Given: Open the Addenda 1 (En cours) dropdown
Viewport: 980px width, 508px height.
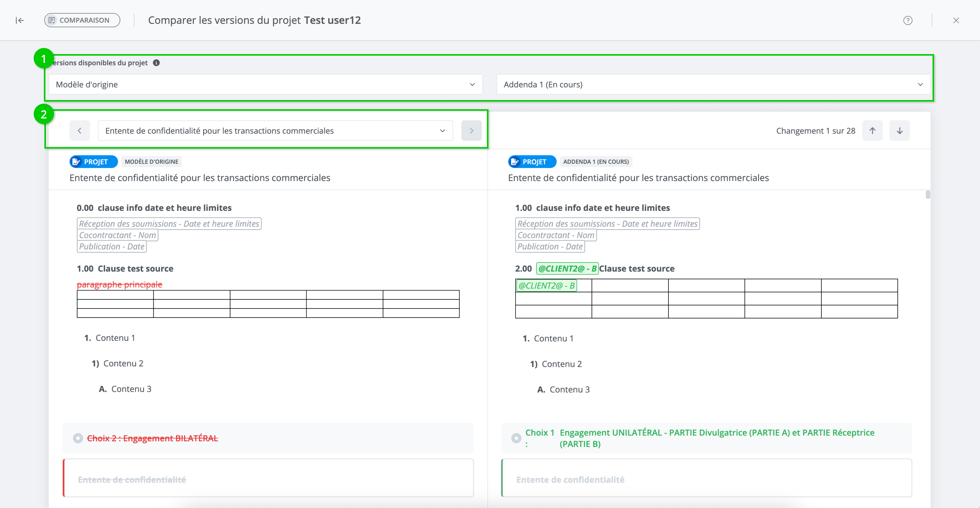Looking at the screenshot, I should coord(713,84).
